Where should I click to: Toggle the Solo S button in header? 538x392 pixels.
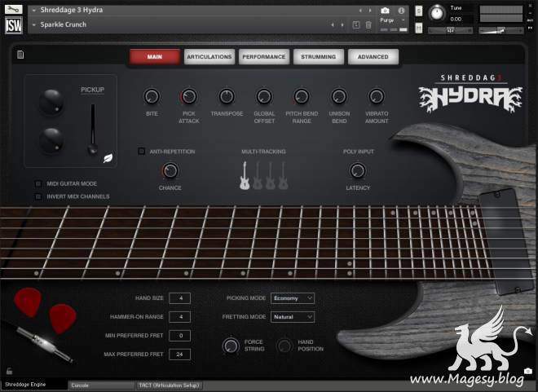(x=419, y=11)
